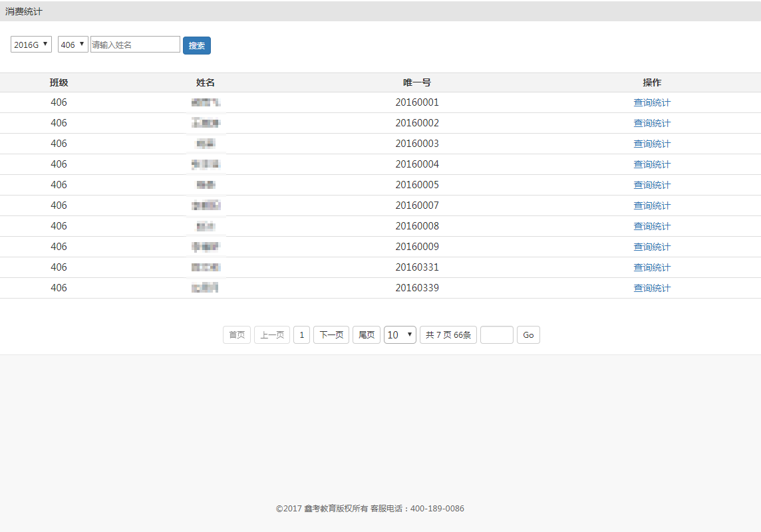View 查询统计 for student 20160008
This screenshot has width=761, height=532.
point(651,226)
